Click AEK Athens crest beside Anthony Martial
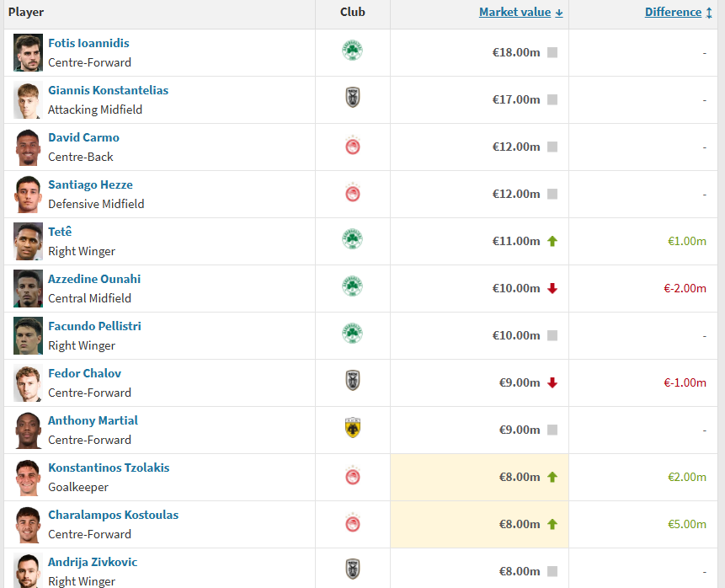Viewport: 725px width, 588px height. pos(353,428)
